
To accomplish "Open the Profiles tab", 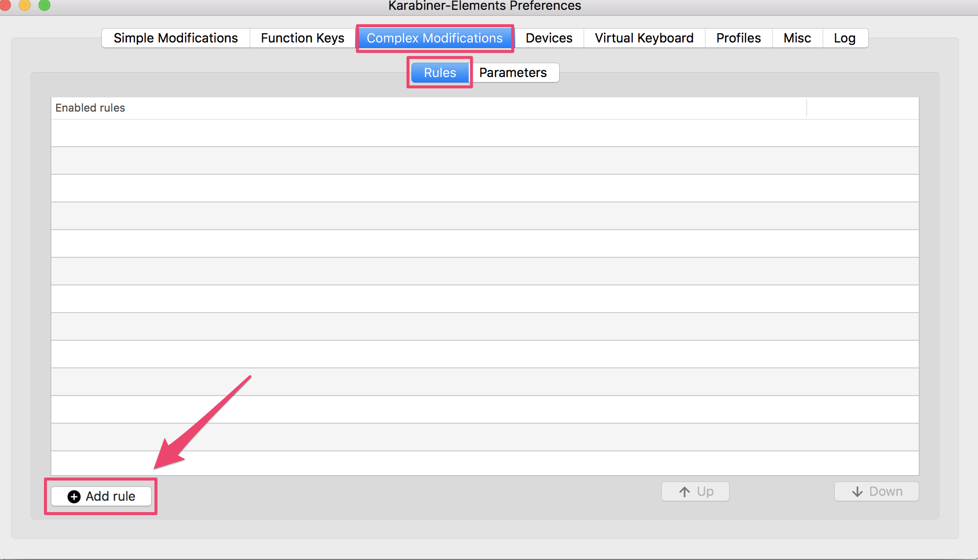I will 738,38.
